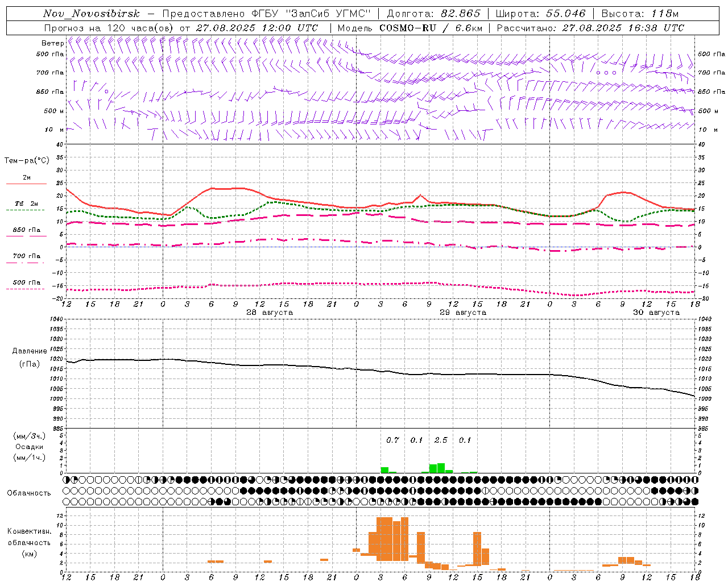Click the (км) unit under облачность
Viewport: 728px width, 582px height.
[x=30, y=554]
